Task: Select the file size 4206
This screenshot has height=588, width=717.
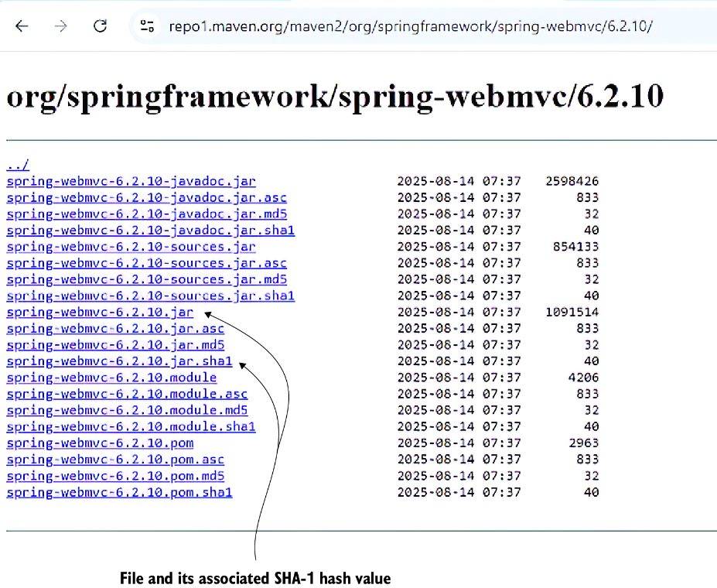Action: click(x=583, y=378)
